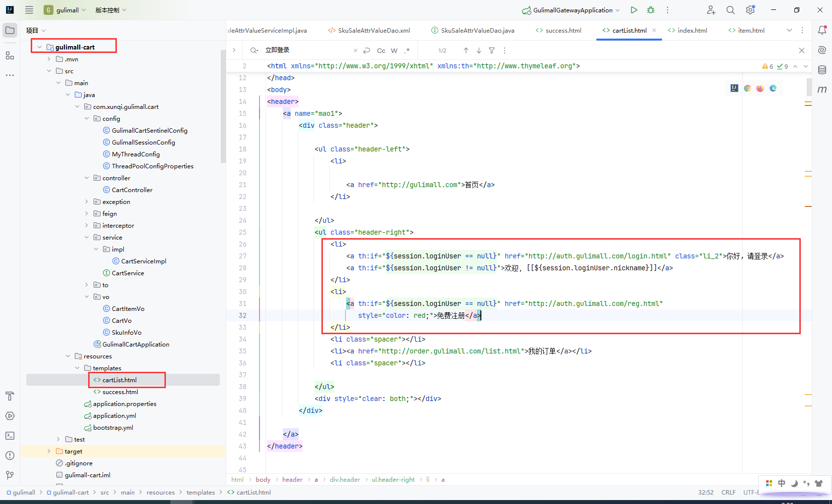Switch to SkuSaleAttrValueDao.java tab
Screen dimensions: 832x504
[472, 30]
